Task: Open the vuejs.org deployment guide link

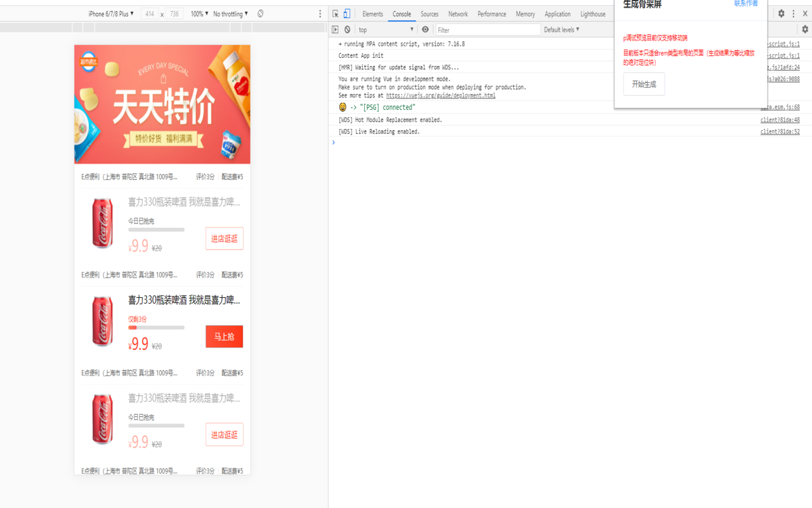Action: point(441,95)
